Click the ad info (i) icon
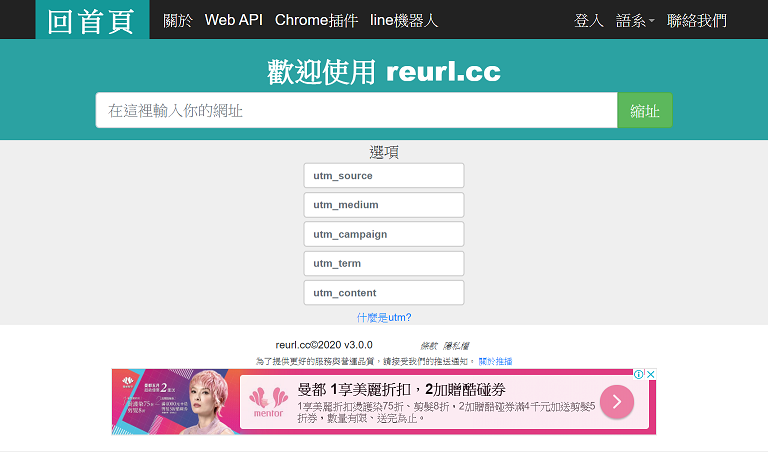The height and width of the screenshot is (453, 768). 639,375
